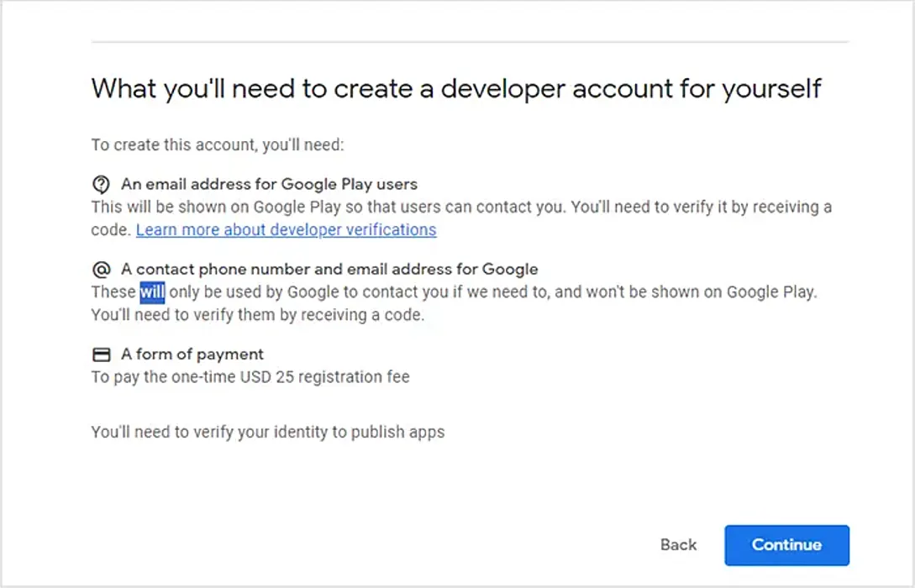Click the highlighted word "will"
This screenshot has width=915, height=588.
point(152,291)
